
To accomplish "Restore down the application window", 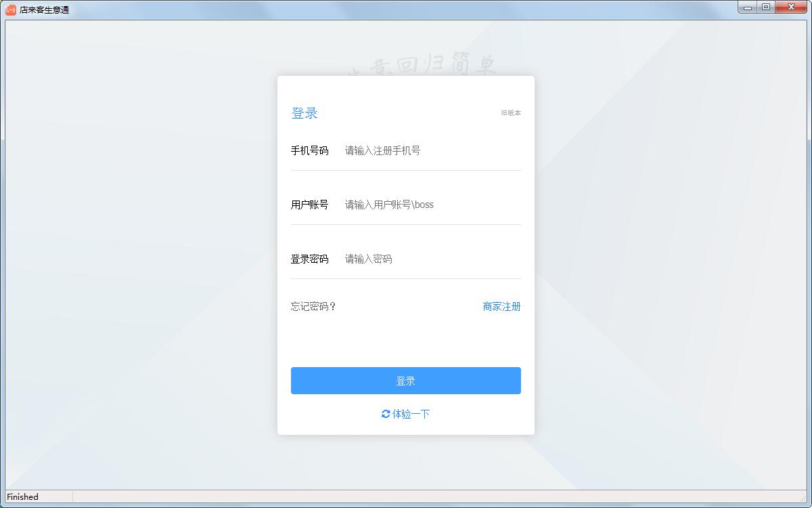I will pos(766,7).
